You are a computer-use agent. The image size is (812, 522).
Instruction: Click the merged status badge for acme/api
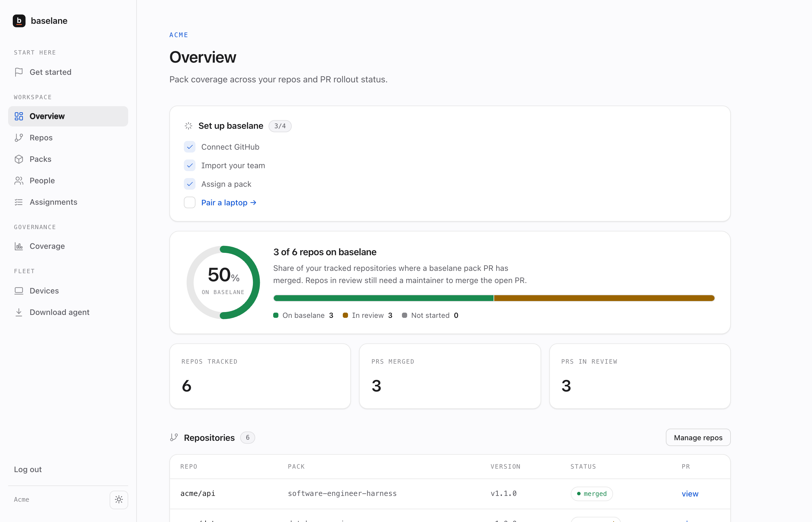click(592, 494)
